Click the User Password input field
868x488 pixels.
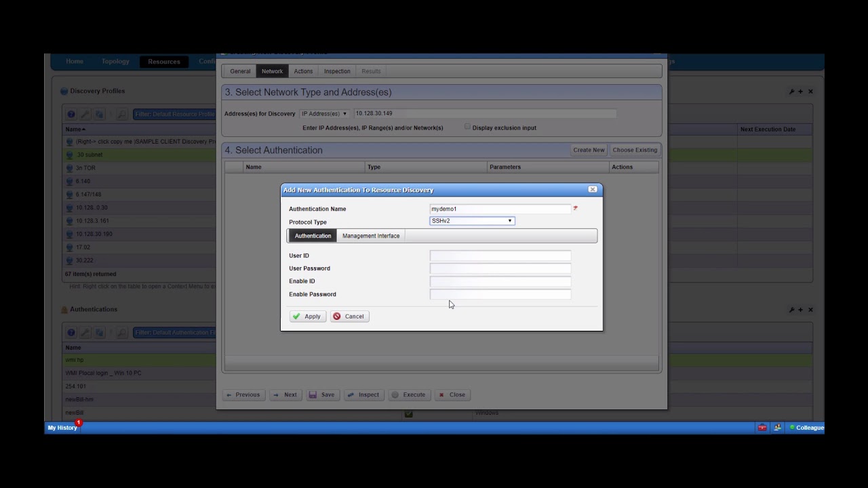(x=500, y=268)
